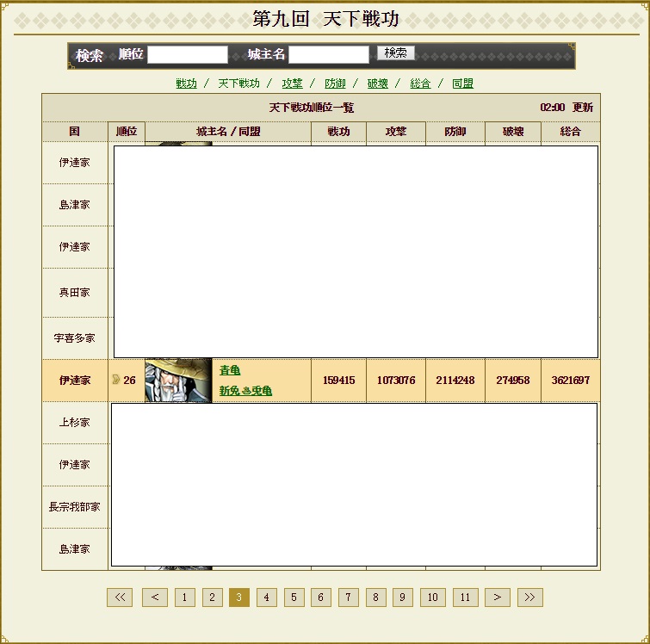Image resolution: width=650 pixels, height=644 pixels.
Task: Click the 攻撃 value 1073076
Action: (396, 381)
